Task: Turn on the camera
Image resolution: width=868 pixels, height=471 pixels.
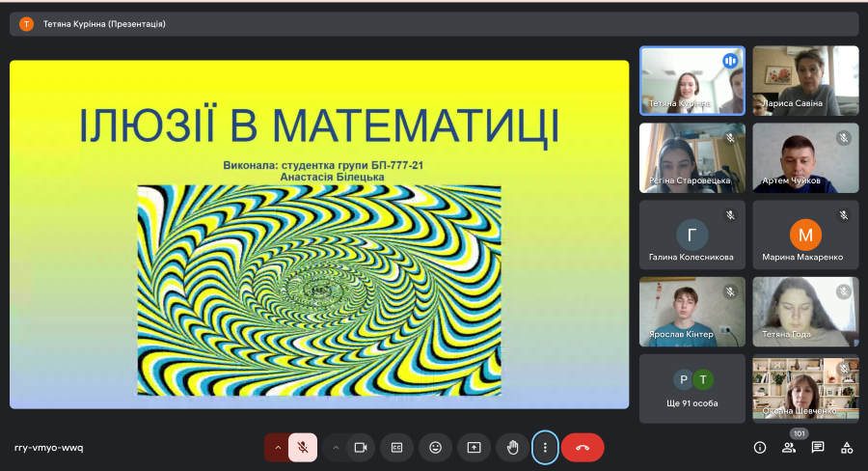Action: click(x=361, y=447)
